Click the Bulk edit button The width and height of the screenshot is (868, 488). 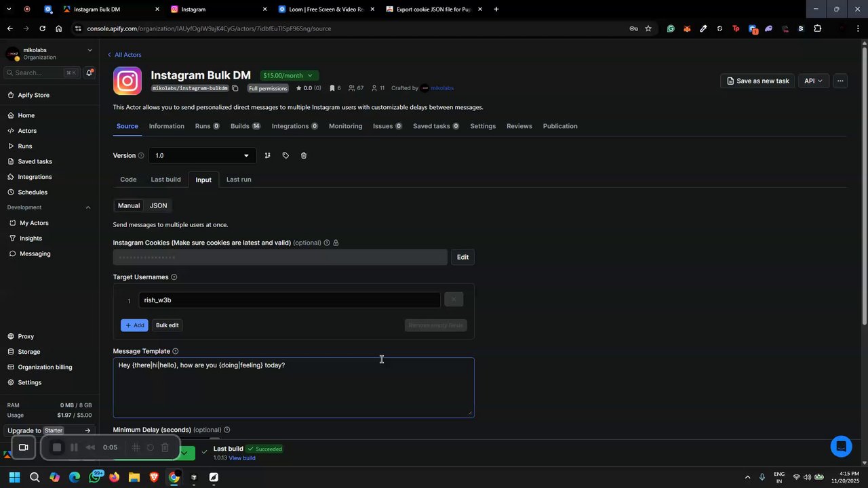[167, 325]
